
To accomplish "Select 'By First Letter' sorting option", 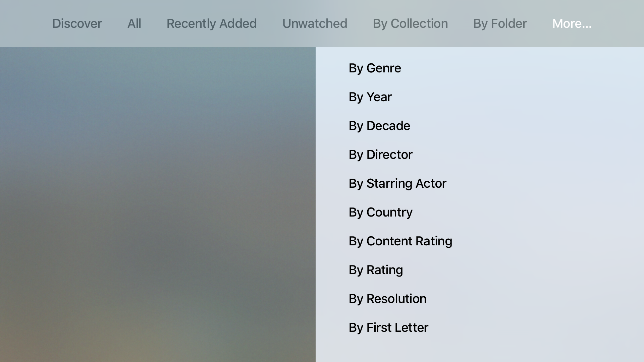I will click(x=388, y=327).
